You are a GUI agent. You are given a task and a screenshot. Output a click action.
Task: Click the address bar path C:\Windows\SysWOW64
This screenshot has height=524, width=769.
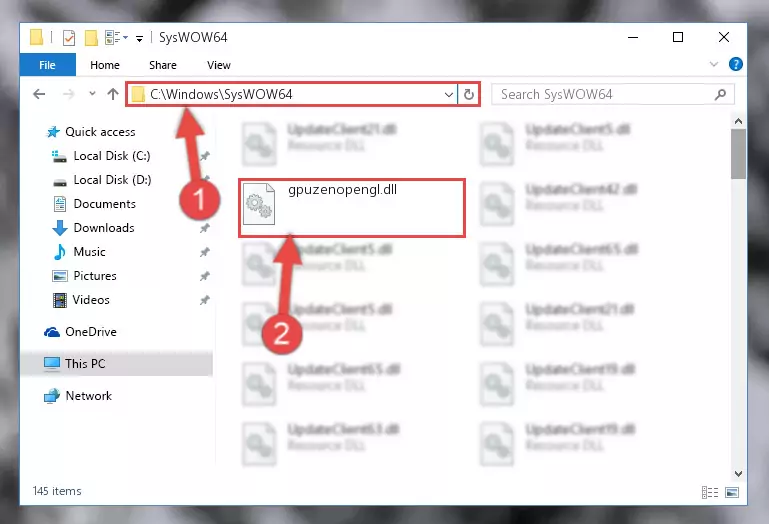[x=221, y=94]
